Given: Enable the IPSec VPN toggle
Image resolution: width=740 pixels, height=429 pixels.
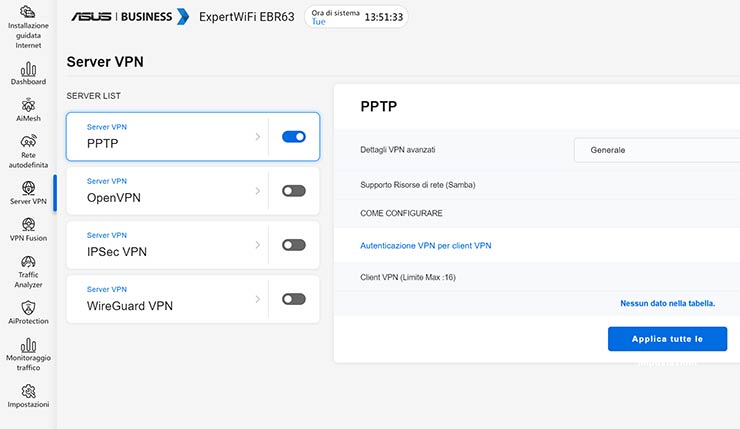Looking at the screenshot, I should (x=294, y=245).
